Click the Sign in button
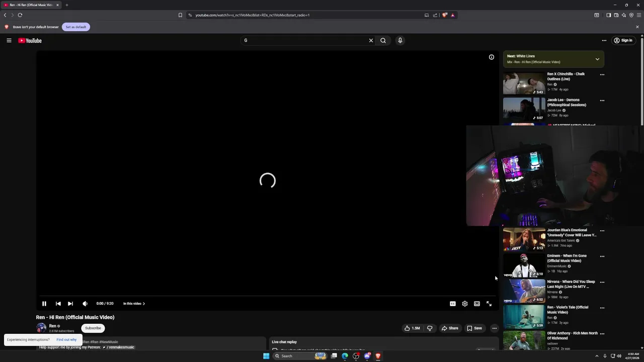The width and height of the screenshot is (644, 362). (x=623, y=40)
